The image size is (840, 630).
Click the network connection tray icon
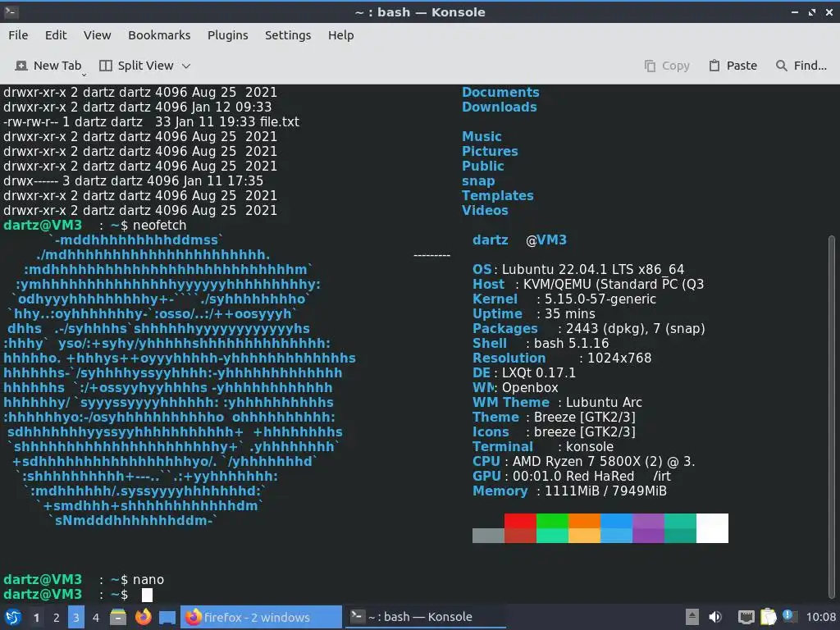coord(746,617)
